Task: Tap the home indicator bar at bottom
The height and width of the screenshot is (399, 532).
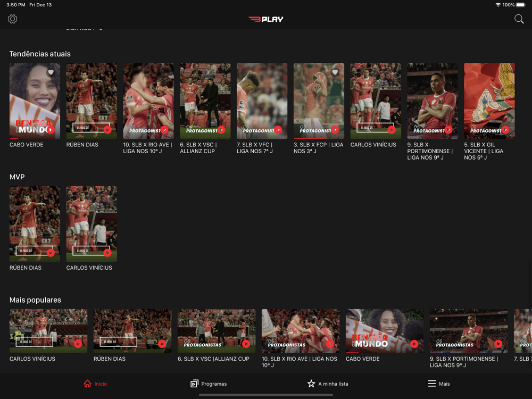Action: point(266,395)
